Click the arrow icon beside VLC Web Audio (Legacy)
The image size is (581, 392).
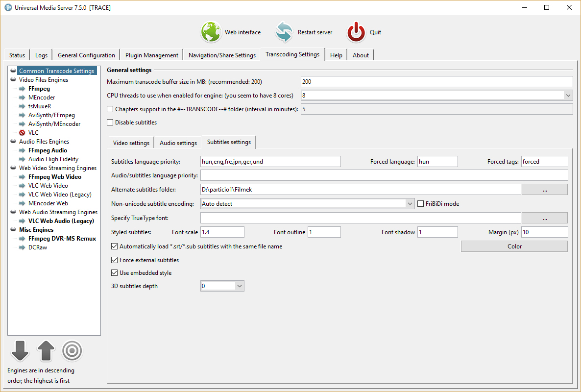pyautogui.click(x=22, y=221)
